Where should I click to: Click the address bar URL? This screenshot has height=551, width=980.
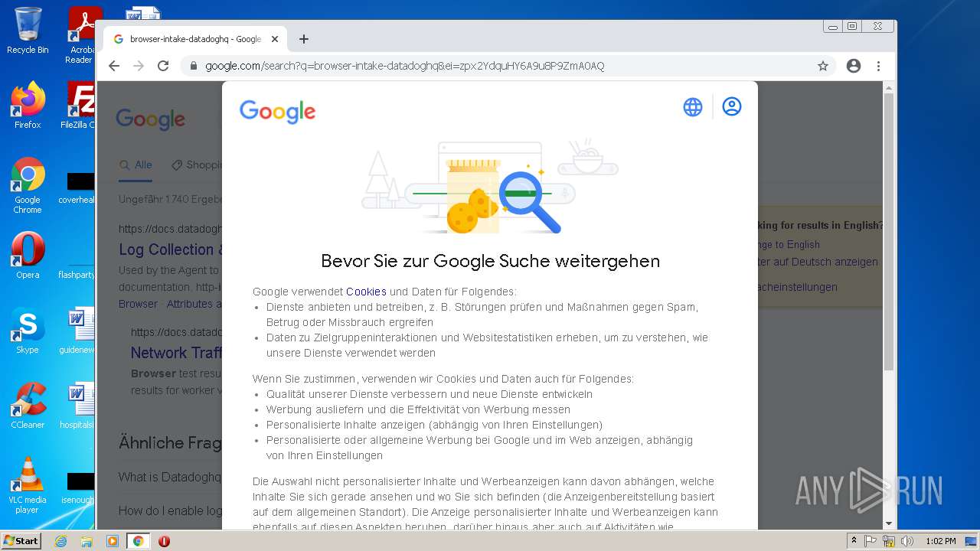pyautogui.click(x=405, y=66)
